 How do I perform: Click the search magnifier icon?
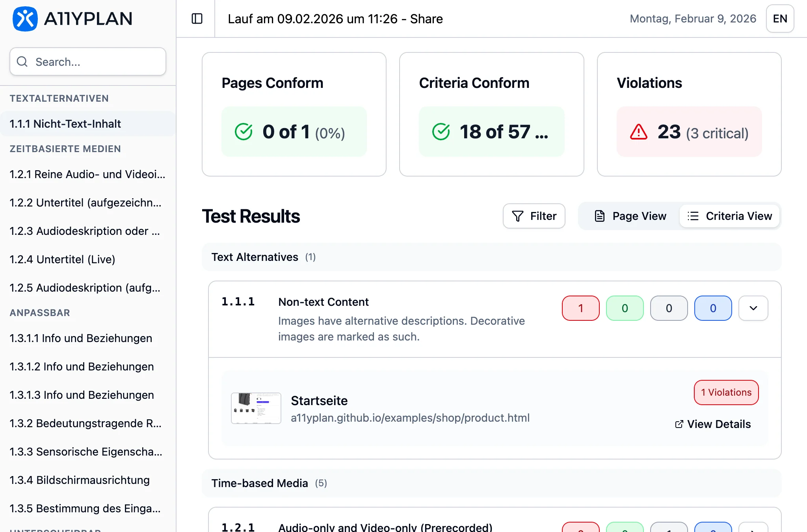click(22, 61)
